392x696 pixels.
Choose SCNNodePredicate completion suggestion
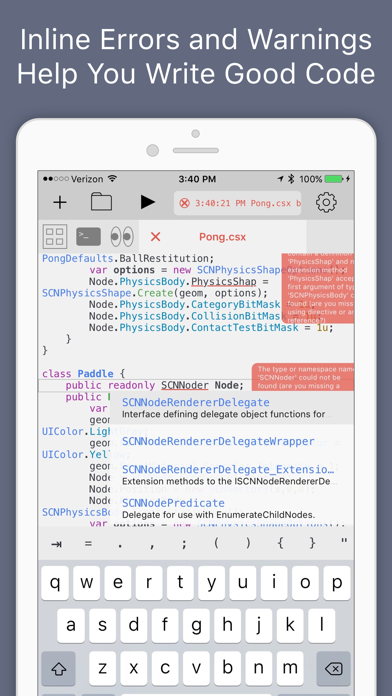(232, 509)
